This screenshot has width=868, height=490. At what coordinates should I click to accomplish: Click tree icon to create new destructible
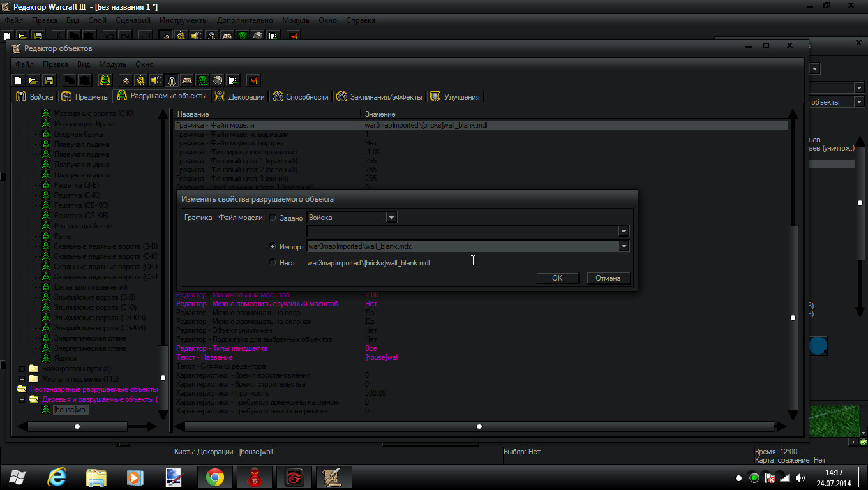pyautogui.click(x=105, y=80)
